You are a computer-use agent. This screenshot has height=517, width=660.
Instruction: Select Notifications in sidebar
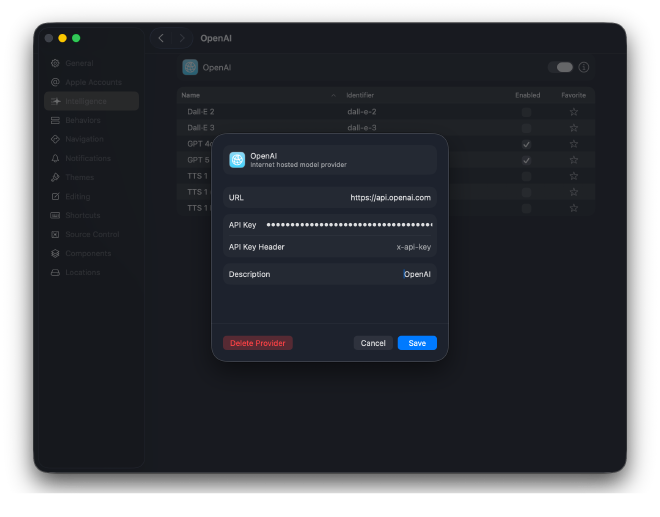(91, 158)
